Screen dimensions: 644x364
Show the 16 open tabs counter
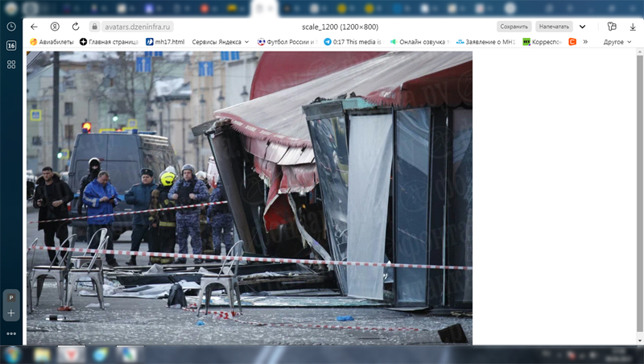point(11,46)
